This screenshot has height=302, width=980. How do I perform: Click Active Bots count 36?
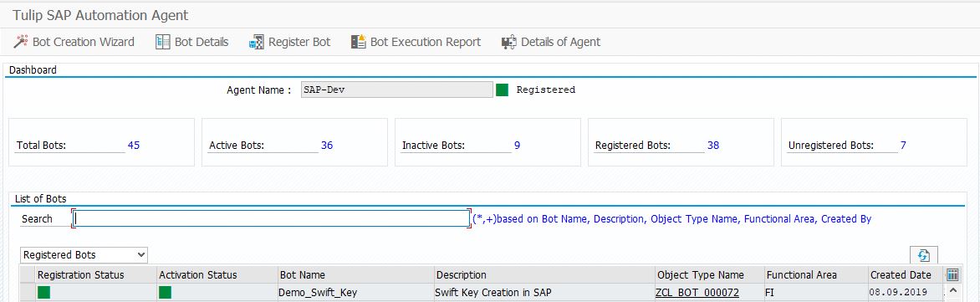[327, 145]
